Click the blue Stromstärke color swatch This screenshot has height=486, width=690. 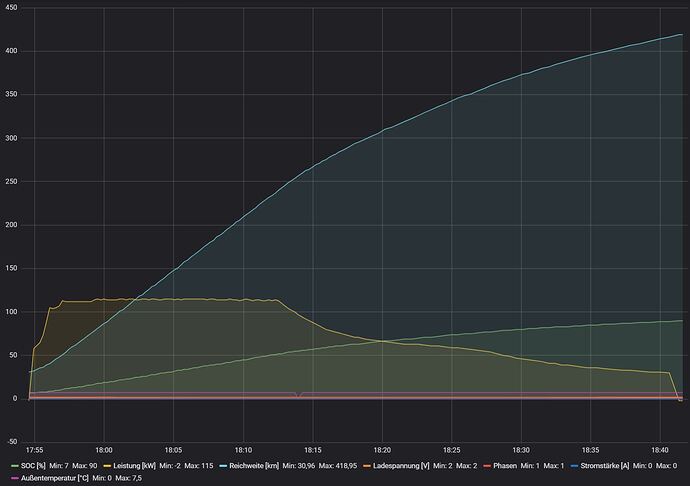coord(574,466)
